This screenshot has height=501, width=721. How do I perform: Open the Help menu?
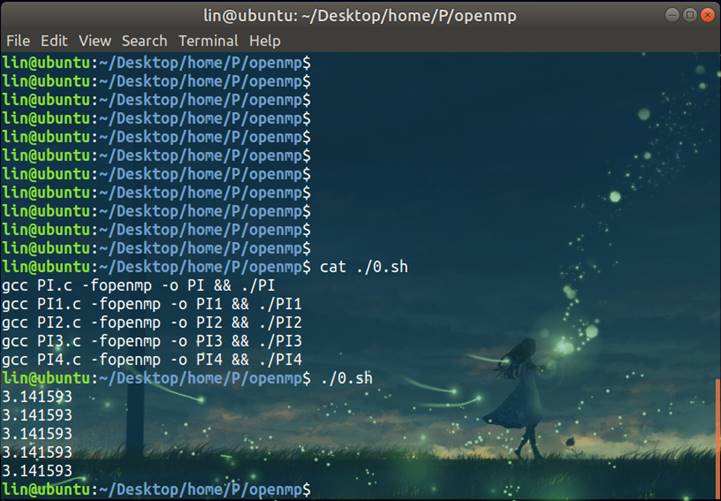pos(265,41)
